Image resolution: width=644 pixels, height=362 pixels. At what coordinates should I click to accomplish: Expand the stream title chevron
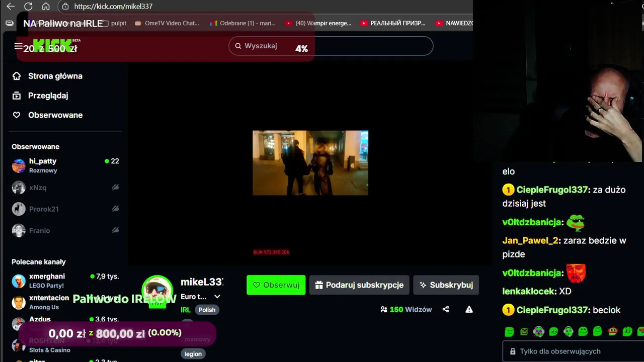217,297
